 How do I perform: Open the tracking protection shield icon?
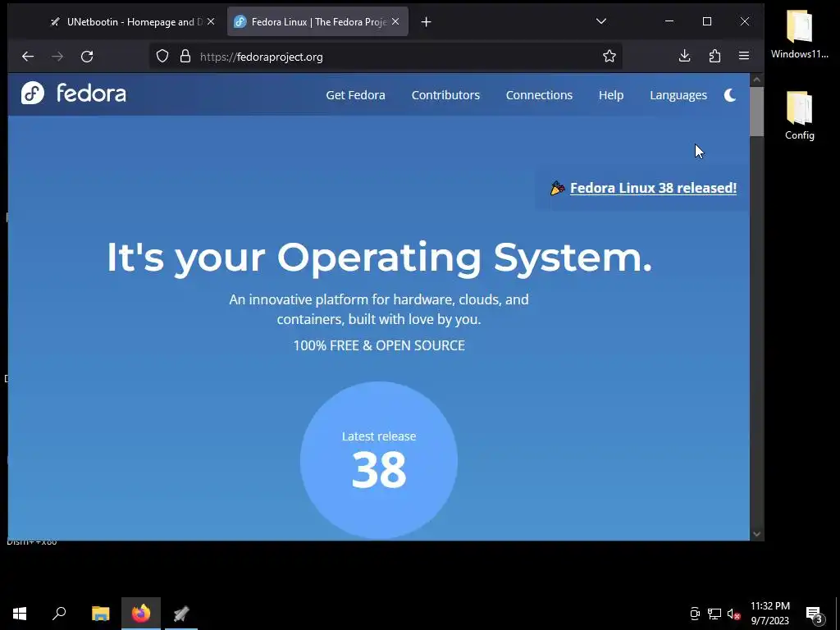(162, 57)
